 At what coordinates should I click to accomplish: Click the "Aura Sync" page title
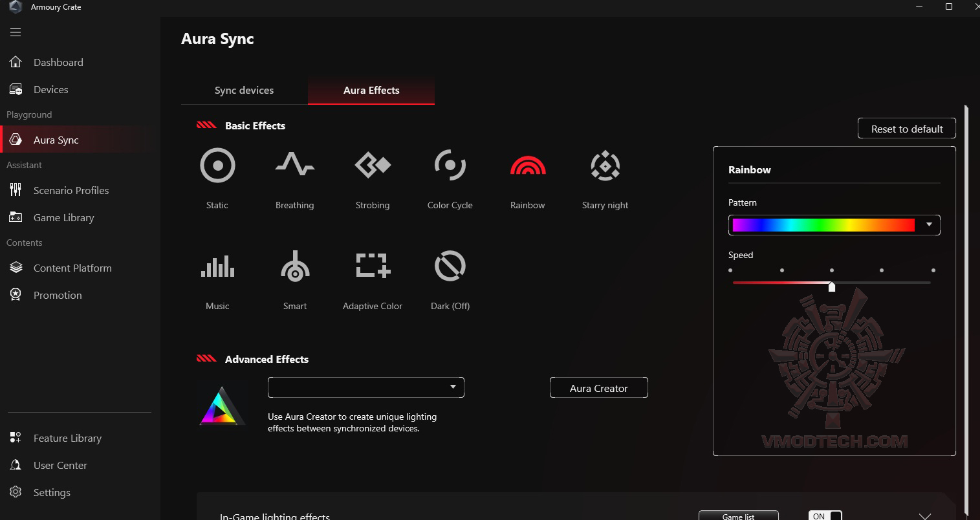(x=217, y=39)
